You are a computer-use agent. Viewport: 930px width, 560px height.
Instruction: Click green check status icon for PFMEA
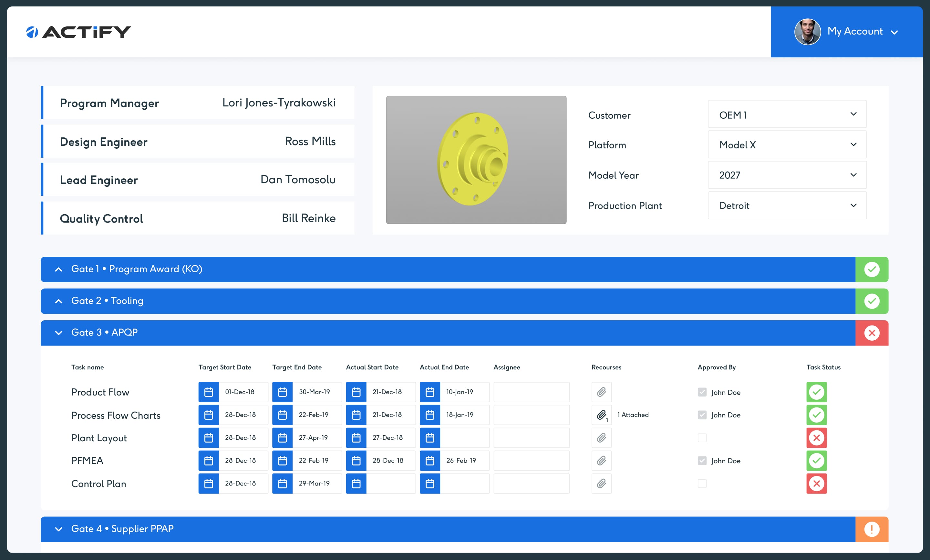pos(816,460)
